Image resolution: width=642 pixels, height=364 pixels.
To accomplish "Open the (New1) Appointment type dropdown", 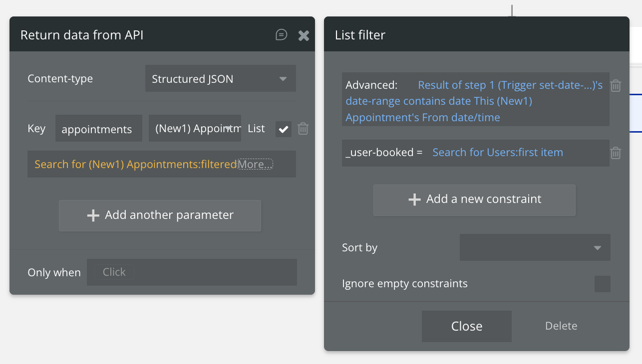I will point(195,129).
